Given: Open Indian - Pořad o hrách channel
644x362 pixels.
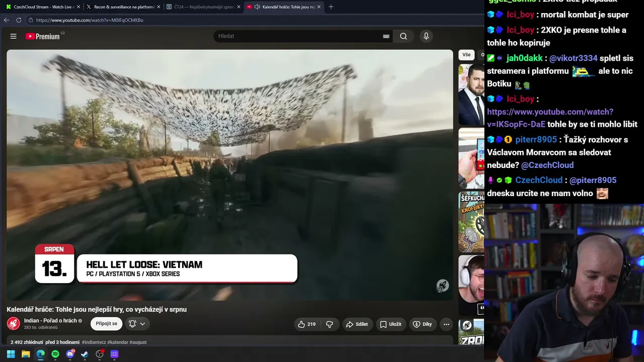Looking at the screenshot, I should coord(50,321).
